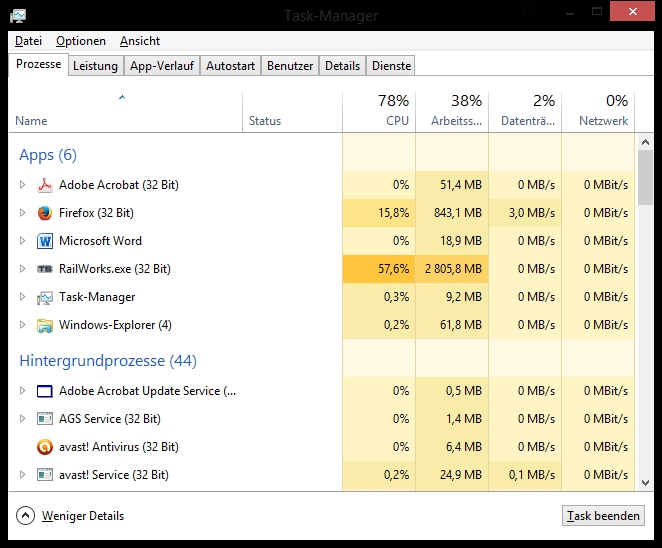Viewport: 662px width, 548px height.
Task: Collapse details with Weniger Details arrow
Action: click(25, 516)
